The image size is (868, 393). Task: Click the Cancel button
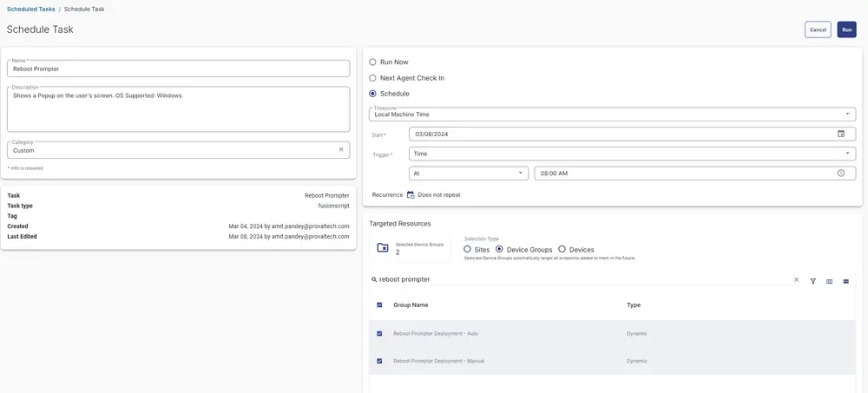(818, 29)
